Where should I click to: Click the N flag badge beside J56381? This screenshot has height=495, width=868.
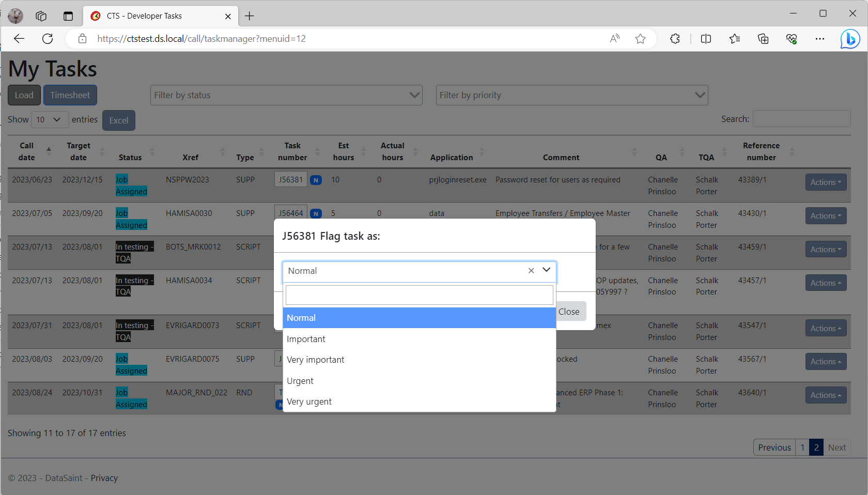316,180
